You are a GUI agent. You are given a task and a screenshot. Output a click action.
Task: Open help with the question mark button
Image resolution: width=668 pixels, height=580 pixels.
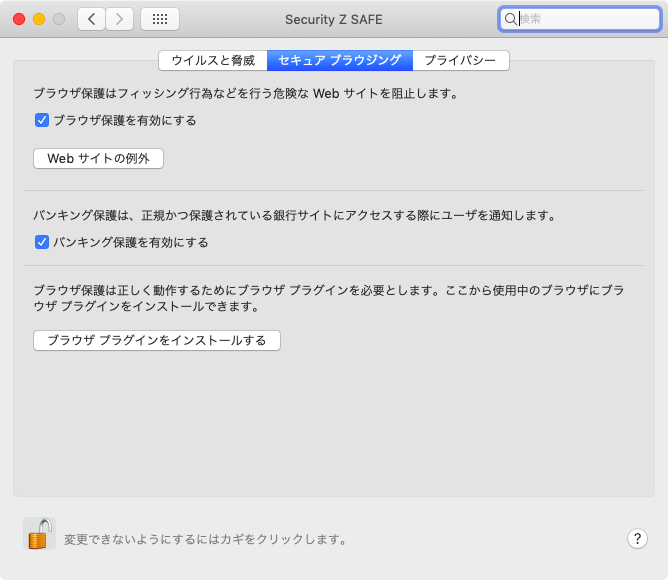tap(637, 538)
